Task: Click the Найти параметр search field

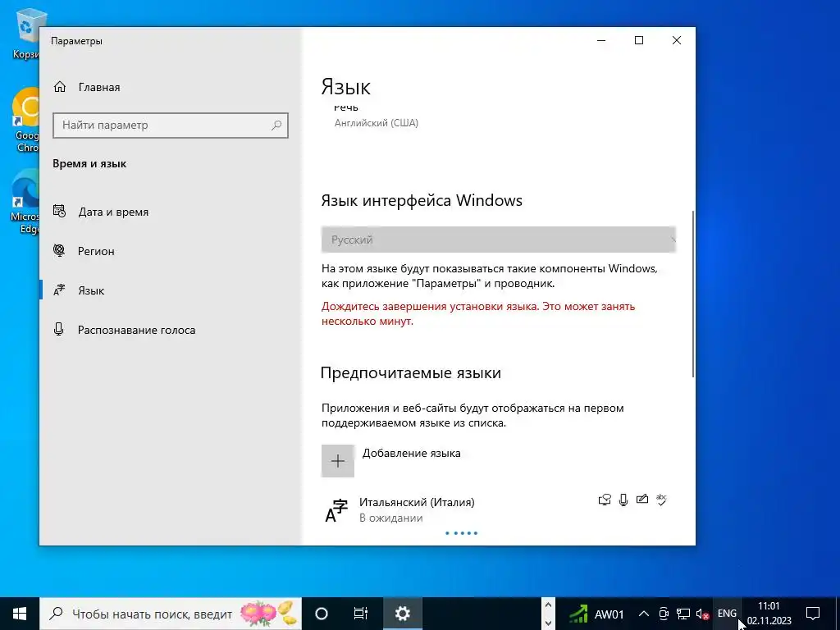Action: click(171, 126)
